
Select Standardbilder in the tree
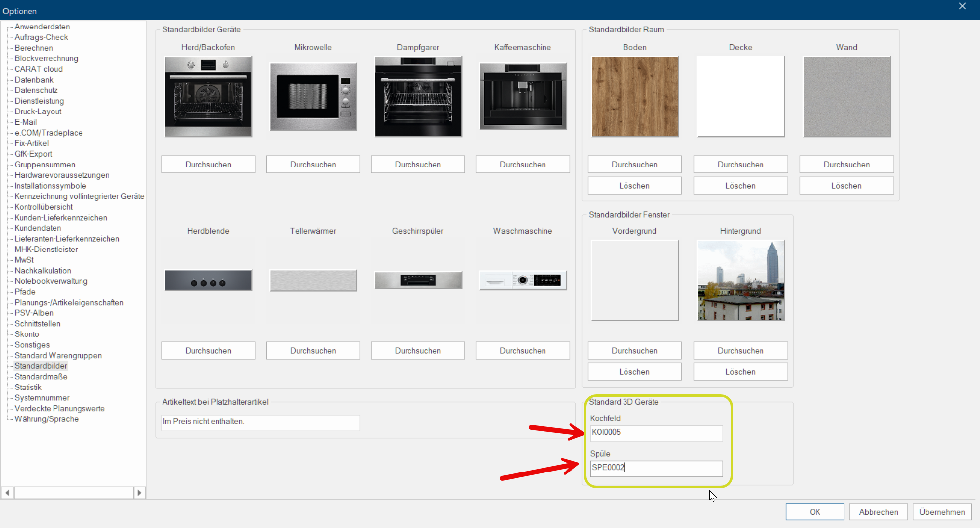coord(41,366)
